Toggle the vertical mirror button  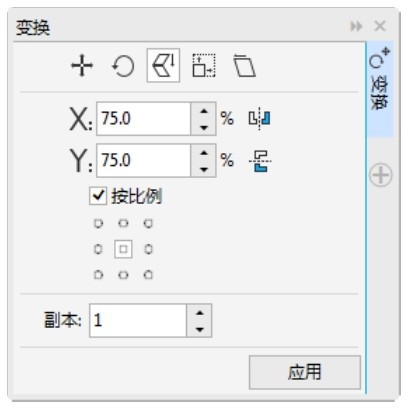pos(260,161)
